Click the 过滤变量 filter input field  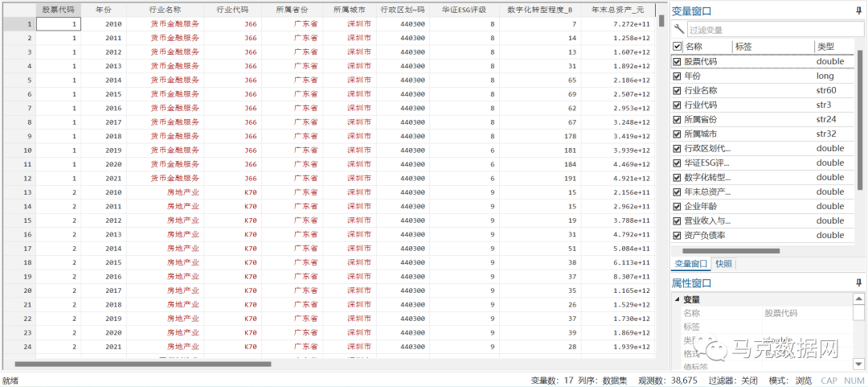tap(774, 30)
